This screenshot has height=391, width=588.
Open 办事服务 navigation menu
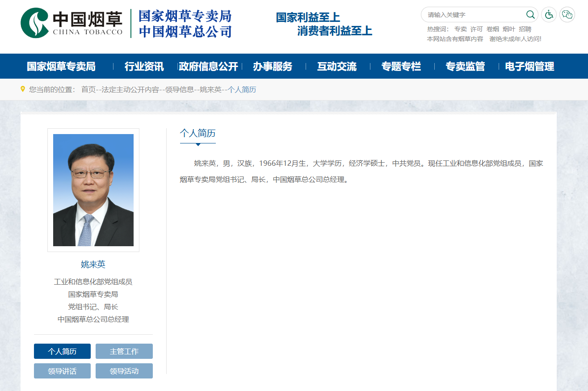point(273,67)
